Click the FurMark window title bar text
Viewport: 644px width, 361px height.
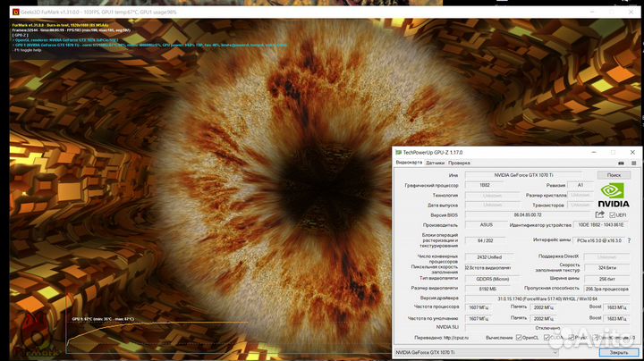[x=98, y=13]
